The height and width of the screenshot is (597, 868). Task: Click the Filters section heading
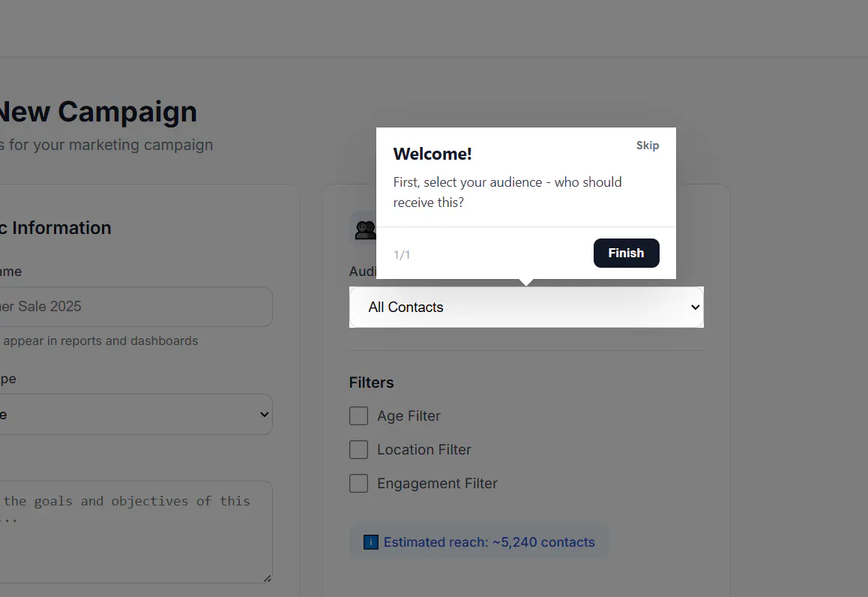(x=372, y=382)
